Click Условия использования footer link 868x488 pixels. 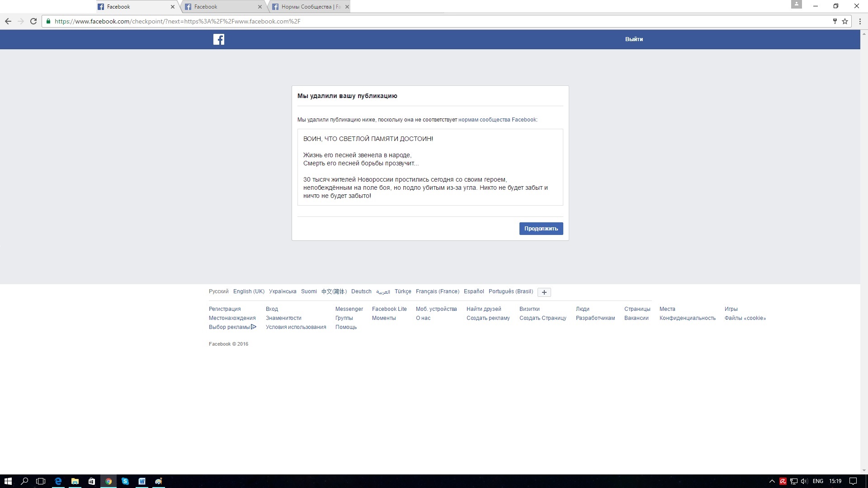pyautogui.click(x=296, y=327)
